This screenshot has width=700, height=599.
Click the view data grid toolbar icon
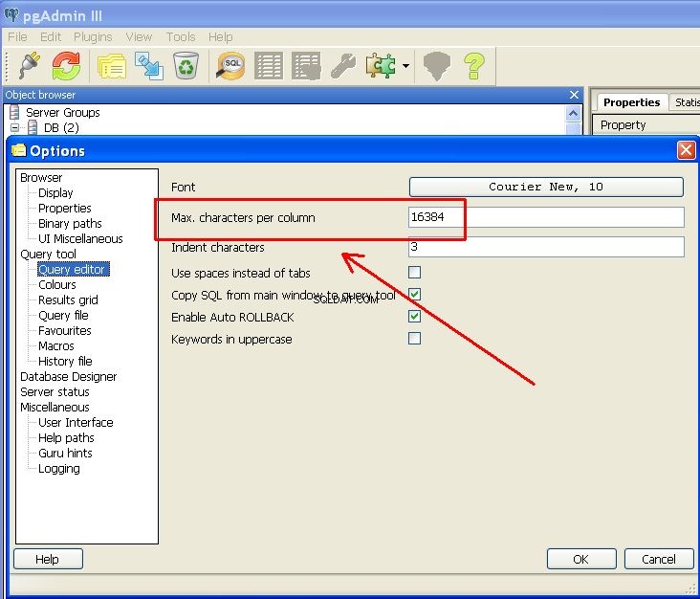[x=269, y=66]
